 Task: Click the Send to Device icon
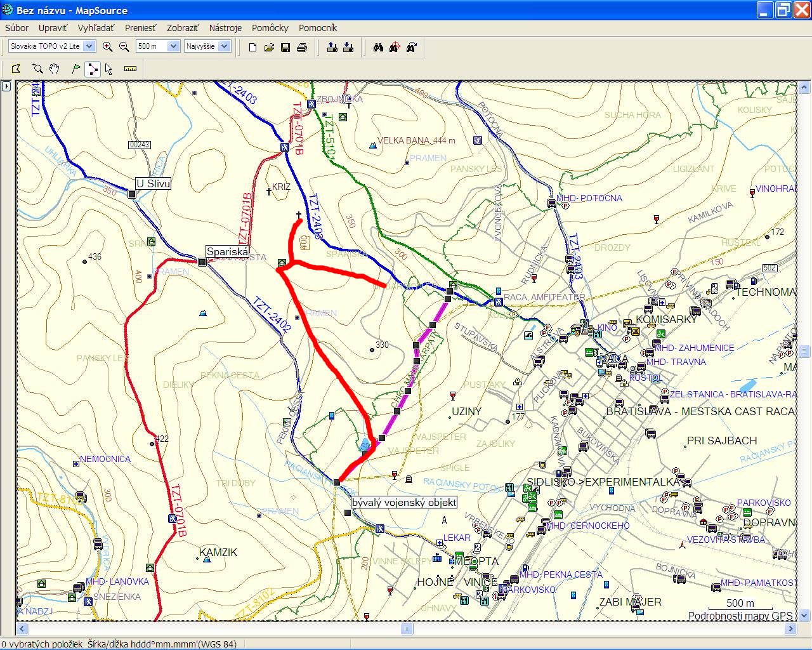[332, 47]
